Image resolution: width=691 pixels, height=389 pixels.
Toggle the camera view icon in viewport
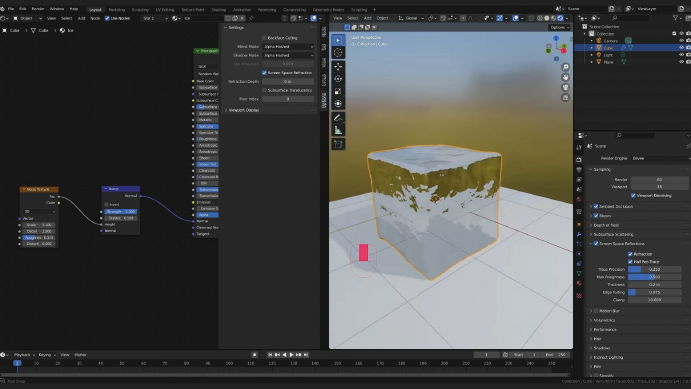[565, 87]
